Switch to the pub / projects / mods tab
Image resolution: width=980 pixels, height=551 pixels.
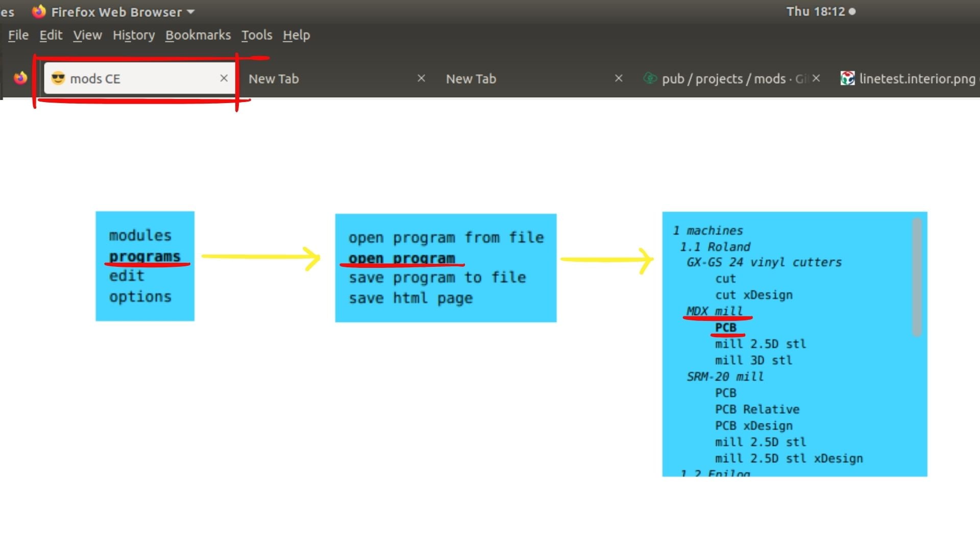(725, 79)
